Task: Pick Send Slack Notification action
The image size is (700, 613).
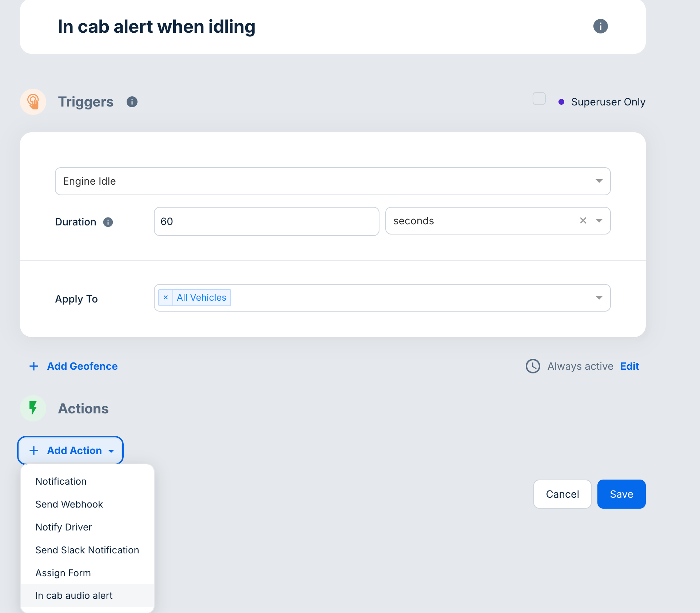Action: click(x=87, y=550)
